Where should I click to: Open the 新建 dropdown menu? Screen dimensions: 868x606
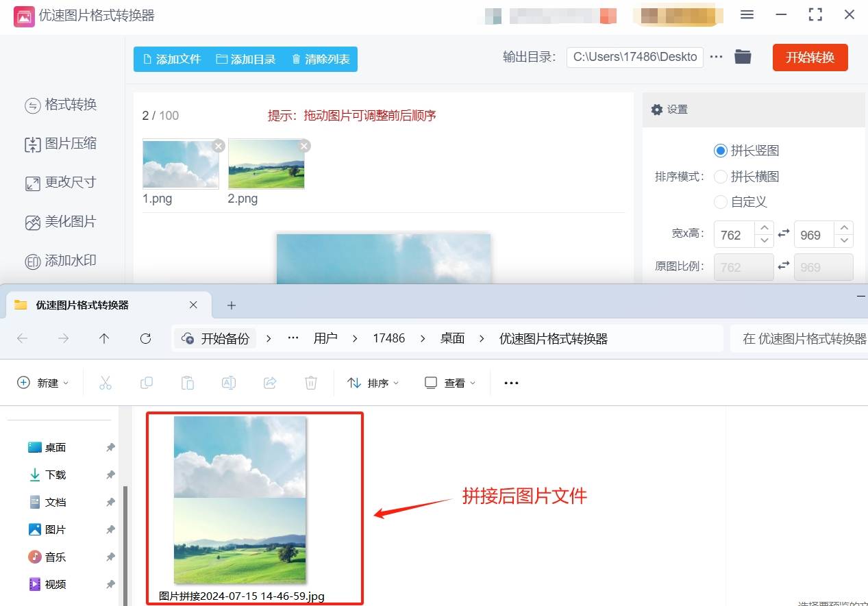click(42, 383)
